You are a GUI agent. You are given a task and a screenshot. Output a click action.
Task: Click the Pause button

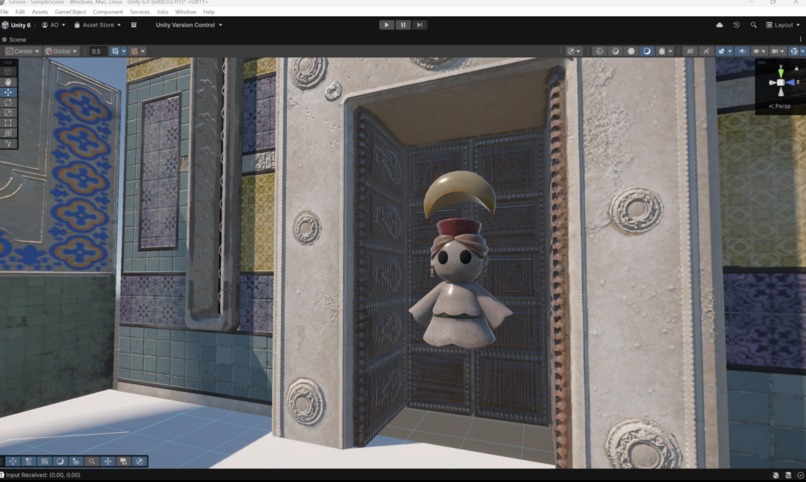(x=403, y=25)
